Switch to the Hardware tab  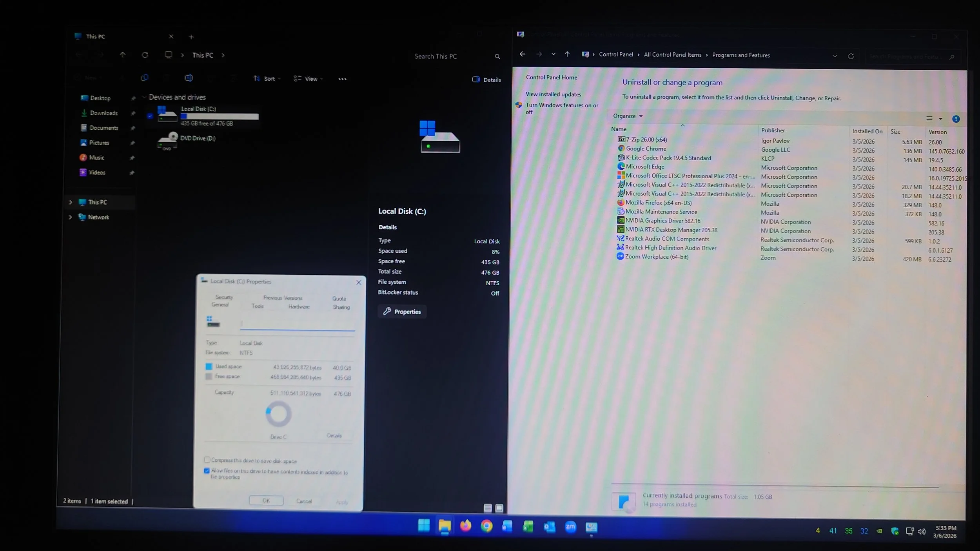coord(299,307)
